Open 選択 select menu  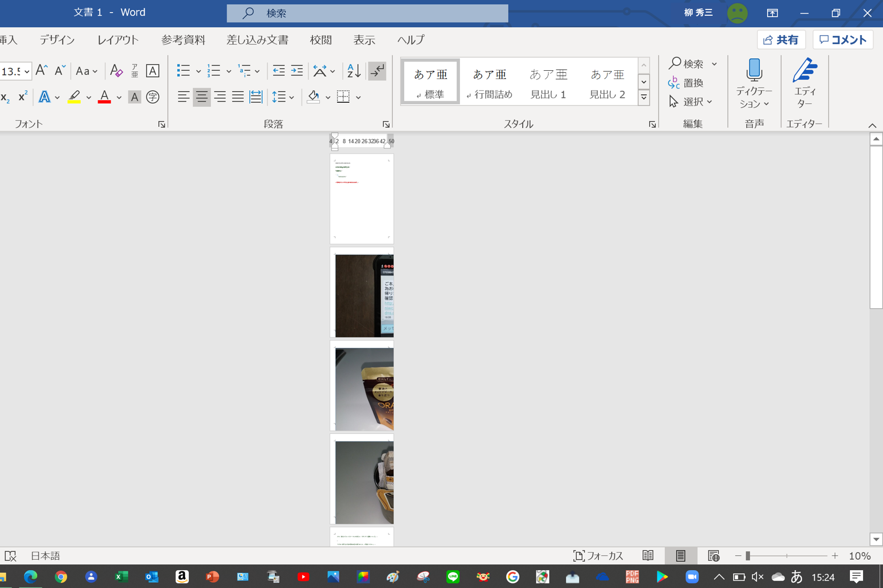tap(691, 102)
